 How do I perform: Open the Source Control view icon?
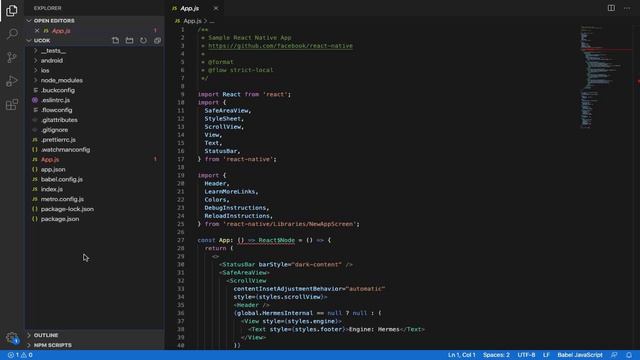[12, 57]
